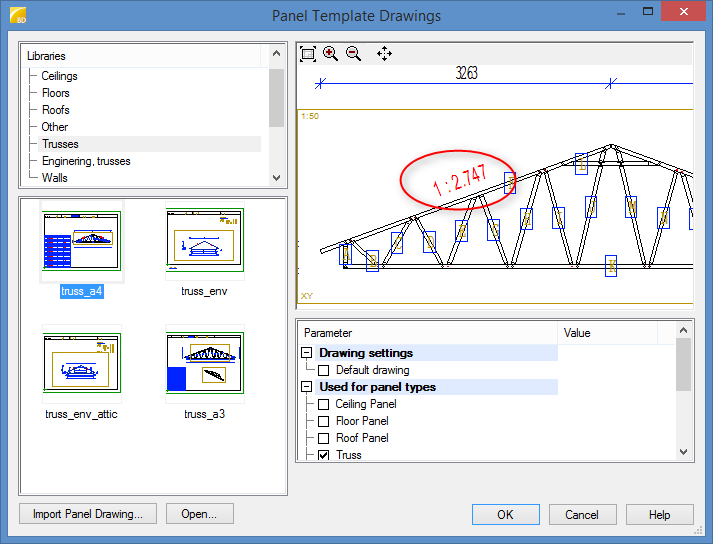Check the Ceiling Panel checkbox
The width and height of the screenshot is (713, 544).
tap(324, 404)
